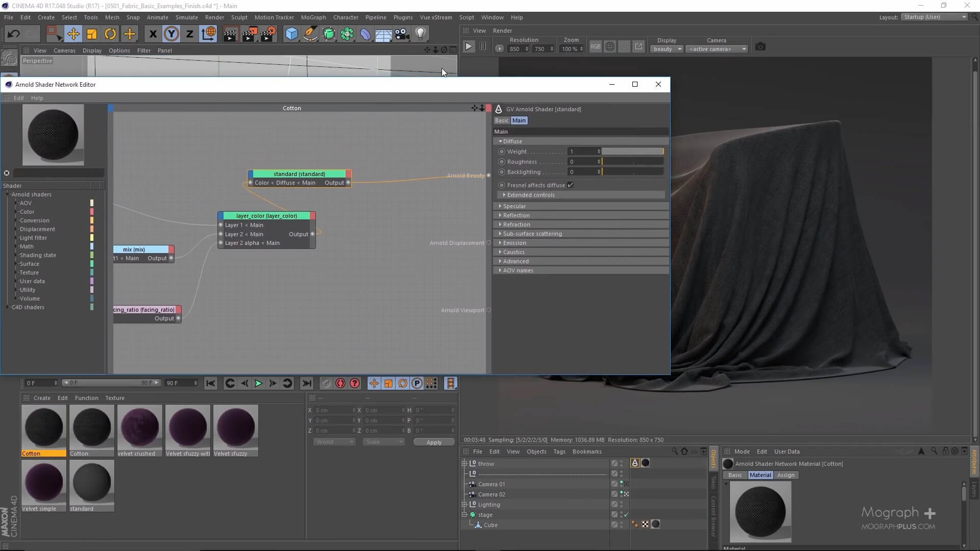Screen dimensions: 980x551
Task: Select the Rotate tool icon
Action: pos(110,34)
